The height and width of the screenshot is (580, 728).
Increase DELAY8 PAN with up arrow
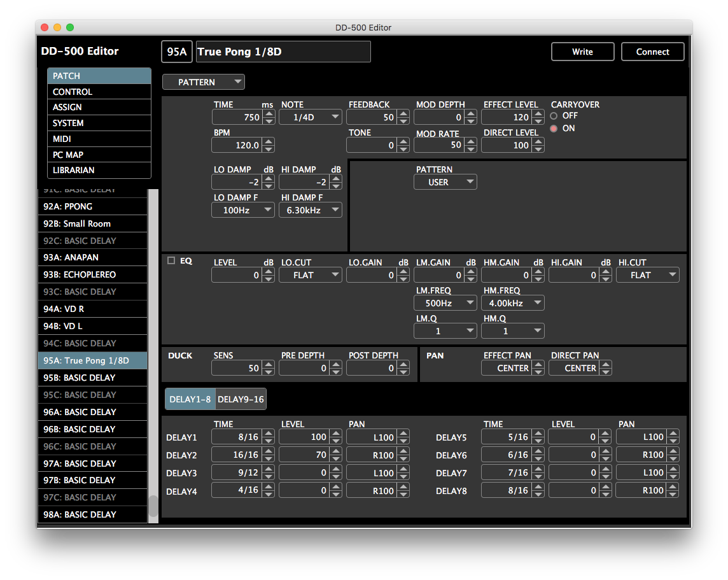pos(673,487)
